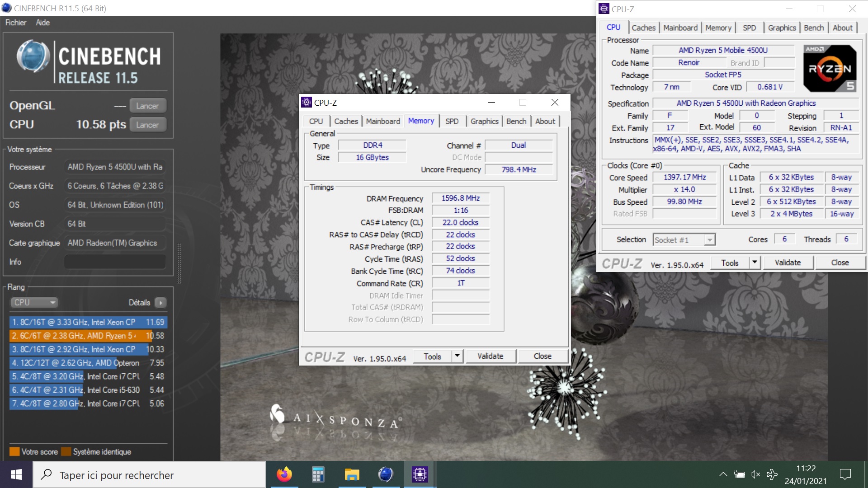Select the Core i7 5.48 ranking row
Viewport: 868px width, 488px height.
[88, 376]
